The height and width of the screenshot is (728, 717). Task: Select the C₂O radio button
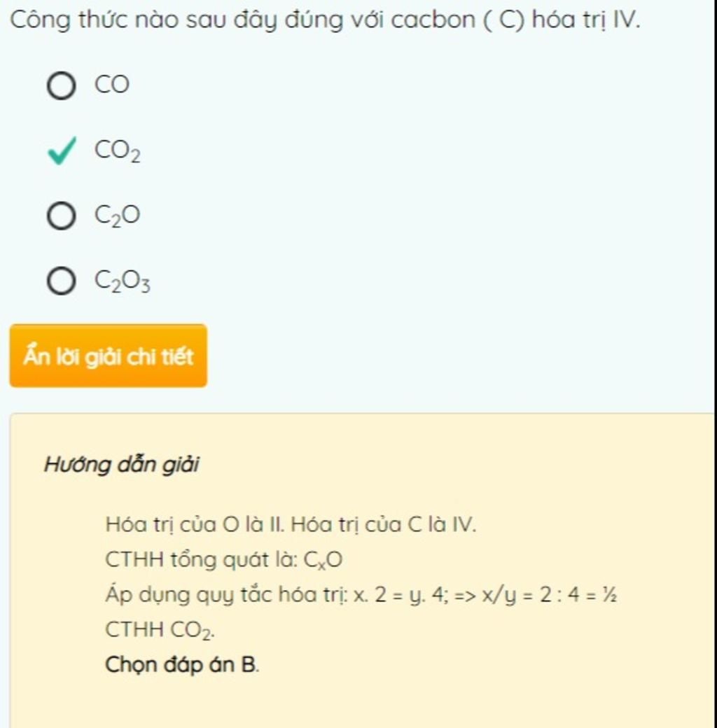pyautogui.click(x=62, y=216)
